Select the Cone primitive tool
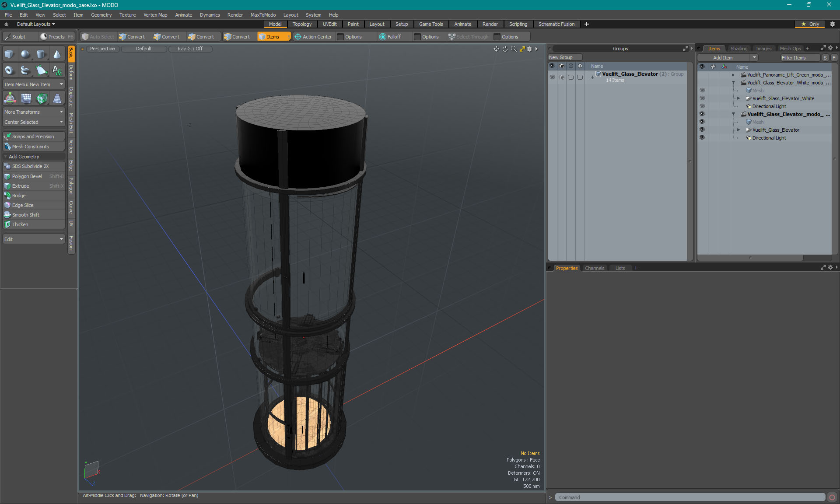 pyautogui.click(x=57, y=54)
